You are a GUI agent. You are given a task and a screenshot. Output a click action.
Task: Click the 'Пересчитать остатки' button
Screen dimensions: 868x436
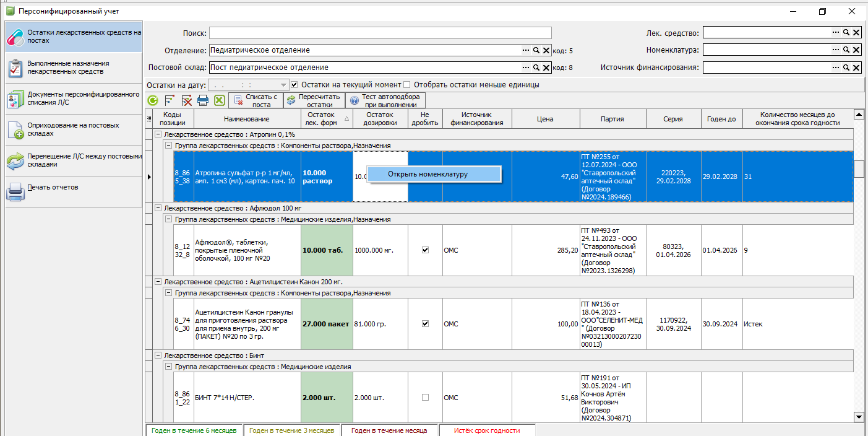314,100
